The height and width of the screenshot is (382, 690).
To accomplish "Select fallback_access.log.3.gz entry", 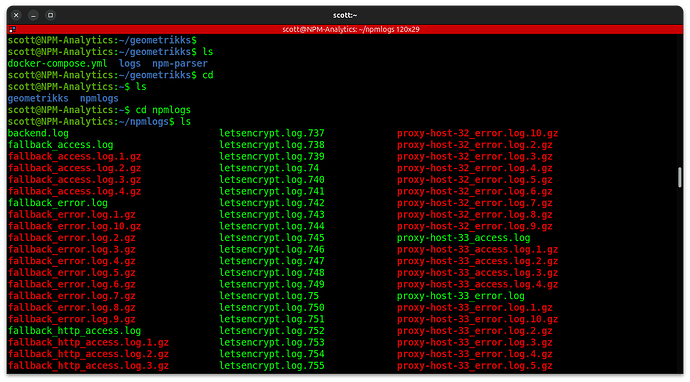I will coord(74,180).
